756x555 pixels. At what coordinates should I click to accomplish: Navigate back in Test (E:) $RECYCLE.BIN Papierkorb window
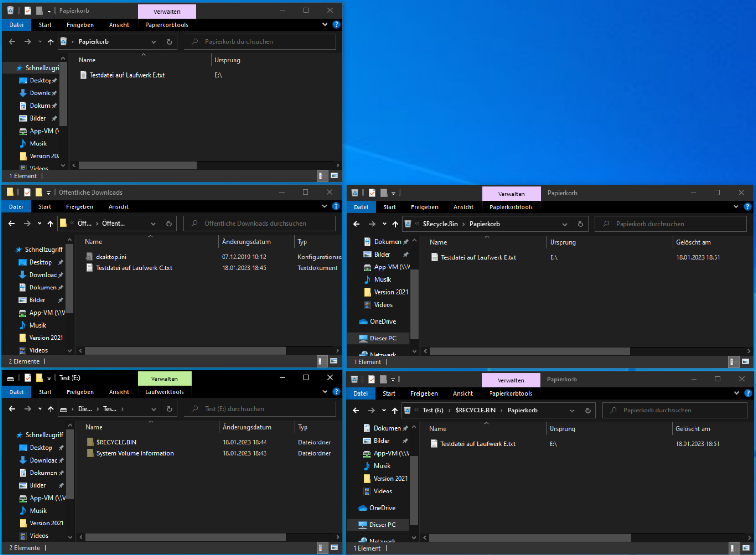click(356, 411)
